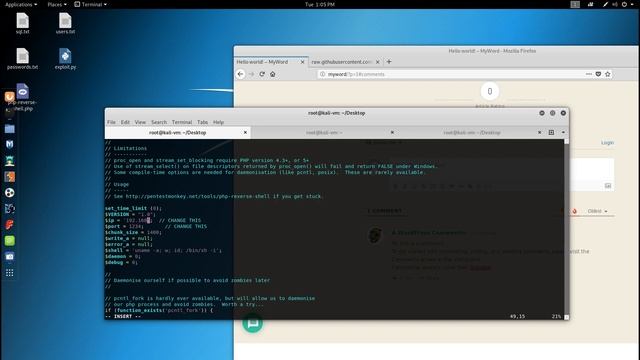Screen dimensions: 640x360
Task: Reload the Firefox page
Action: point(262,74)
